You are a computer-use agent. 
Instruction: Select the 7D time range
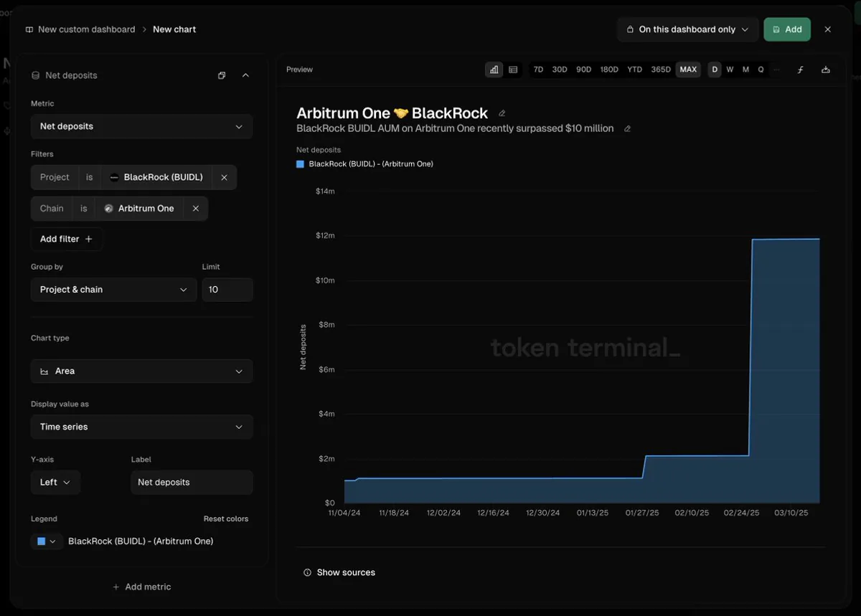[x=538, y=70]
